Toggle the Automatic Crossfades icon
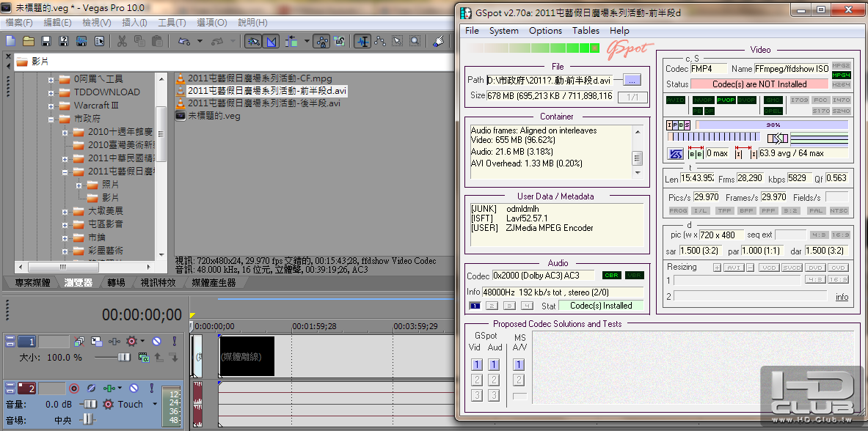 pyautogui.click(x=271, y=41)
